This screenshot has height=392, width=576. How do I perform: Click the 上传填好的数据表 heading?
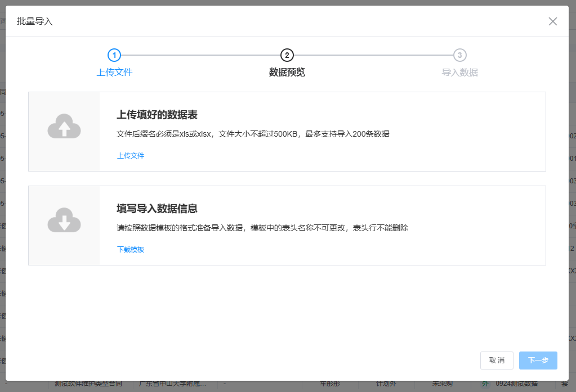(157, 115)
